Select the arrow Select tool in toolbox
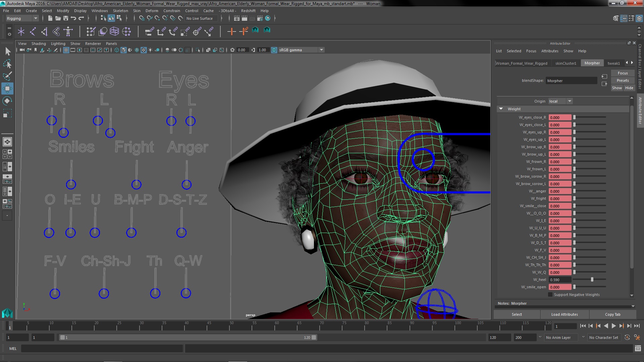The height and width of the screenshot is (362, 644). pyautogui.click(x=8, y=51)
